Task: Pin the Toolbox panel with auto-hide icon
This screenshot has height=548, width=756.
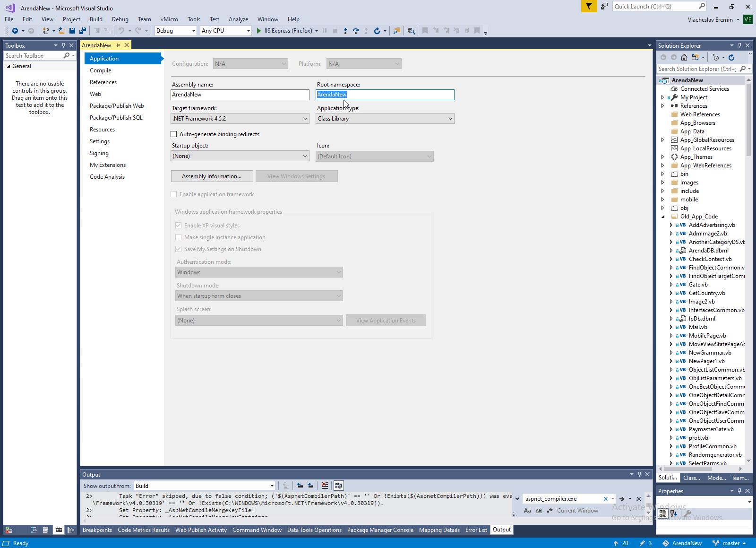Action: [63, 45]
